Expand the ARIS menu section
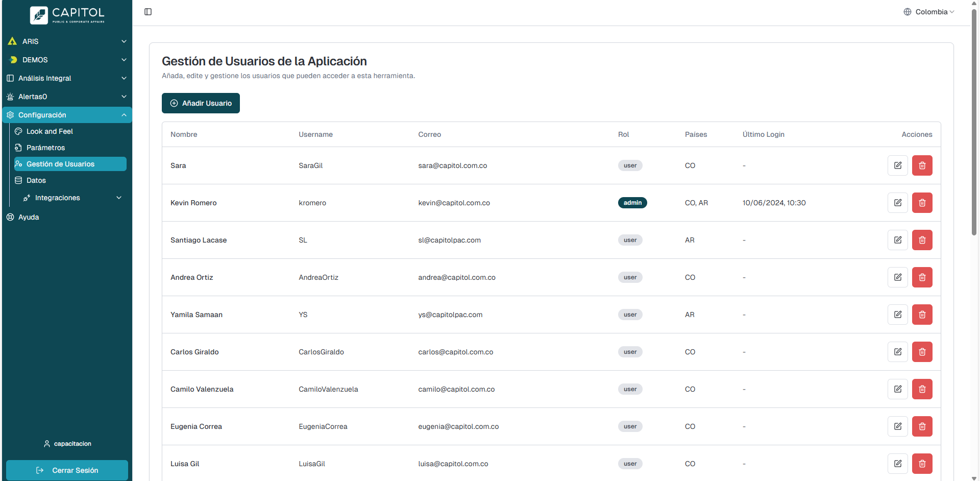Screen dimensions: 980x481 coord(66,41)
